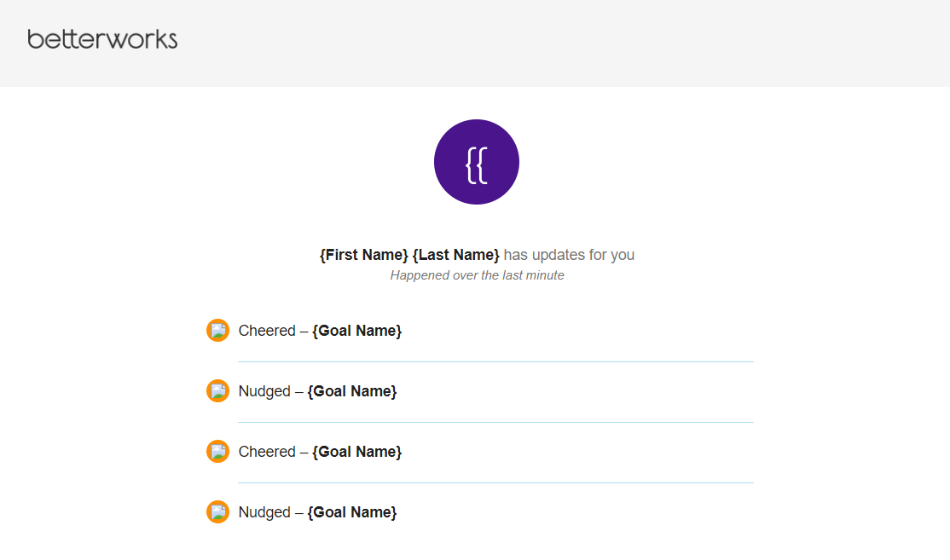Click the empty gray header area right of the logo
The height and width of the screenshot is (560, 950).
tap(564, 43)
